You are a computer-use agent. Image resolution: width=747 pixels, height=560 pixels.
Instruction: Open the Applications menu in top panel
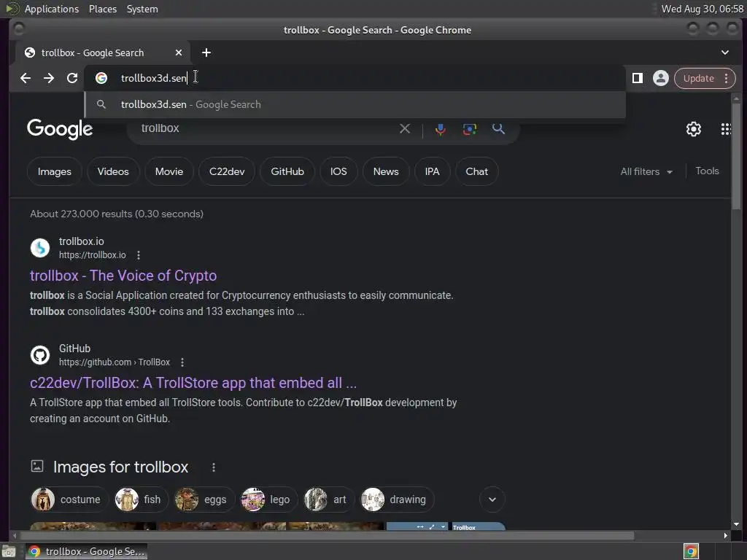[x=52, y=9]
